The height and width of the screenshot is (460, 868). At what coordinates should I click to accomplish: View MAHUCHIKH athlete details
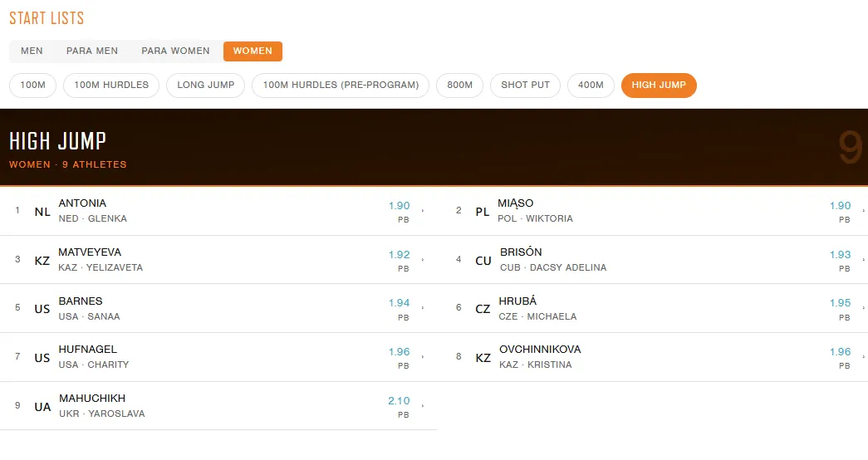(218, 406)
